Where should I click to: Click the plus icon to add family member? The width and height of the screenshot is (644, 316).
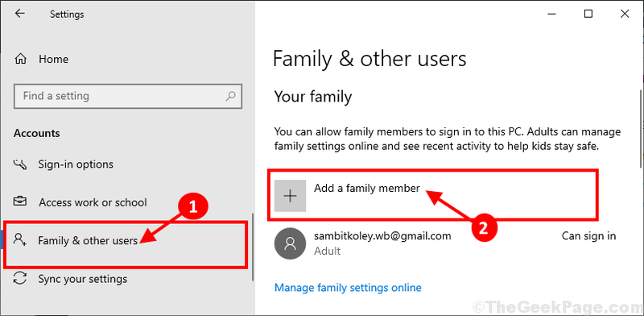tap(291, 196)
